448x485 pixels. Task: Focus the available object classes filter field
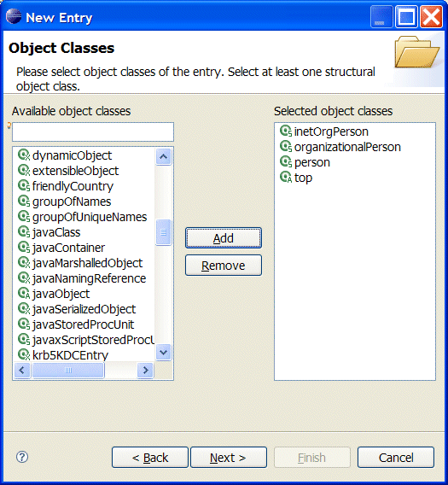(93, 132)
